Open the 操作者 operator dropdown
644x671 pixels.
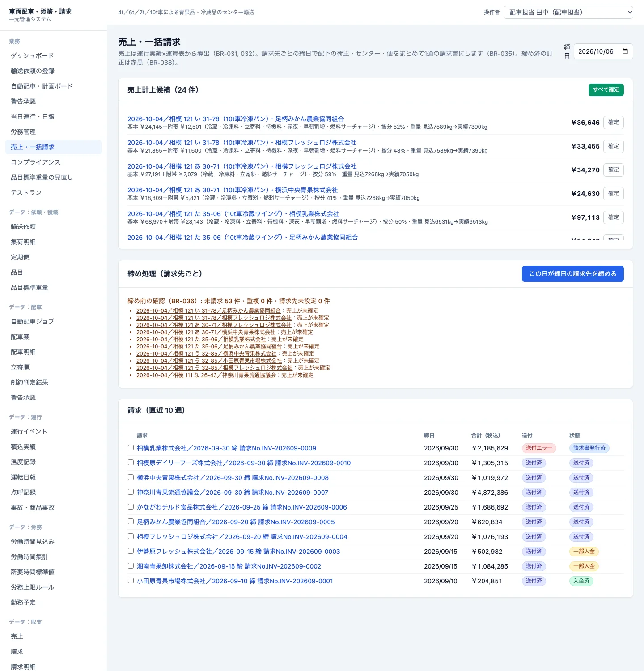coord(568,13)
